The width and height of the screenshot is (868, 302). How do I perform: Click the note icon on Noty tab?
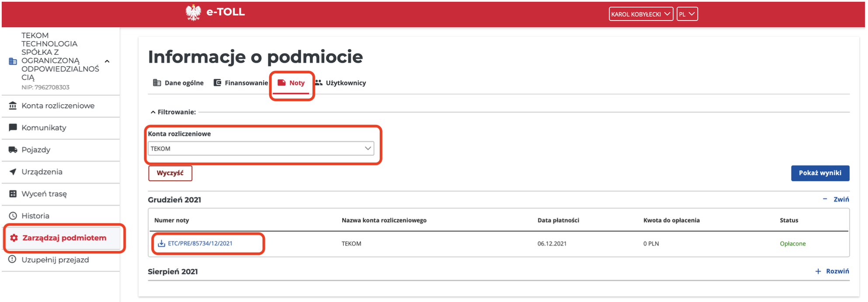[x=281, y=83]
